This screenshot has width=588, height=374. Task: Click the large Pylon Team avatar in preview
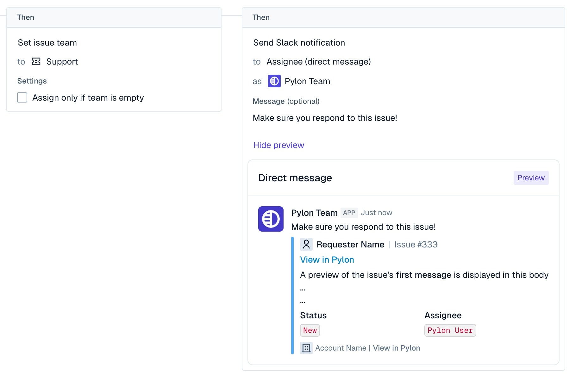[271, 219]
